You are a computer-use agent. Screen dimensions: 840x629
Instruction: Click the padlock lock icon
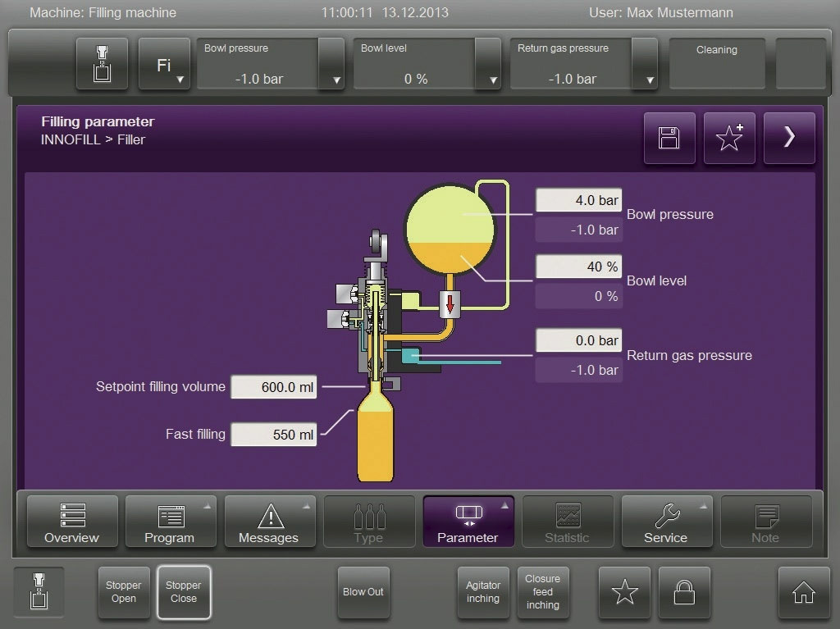click(684, 592)
